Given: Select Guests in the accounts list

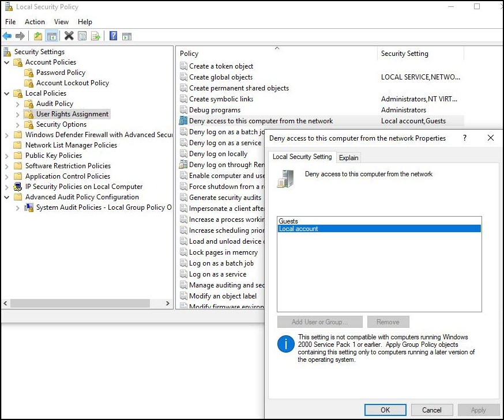Looking at the screenshot, I should [x=288, y=221].
